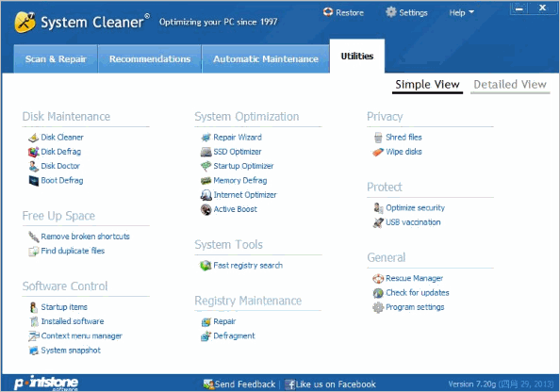
Task: Click the Shred files icon
Action: [378, 138]
